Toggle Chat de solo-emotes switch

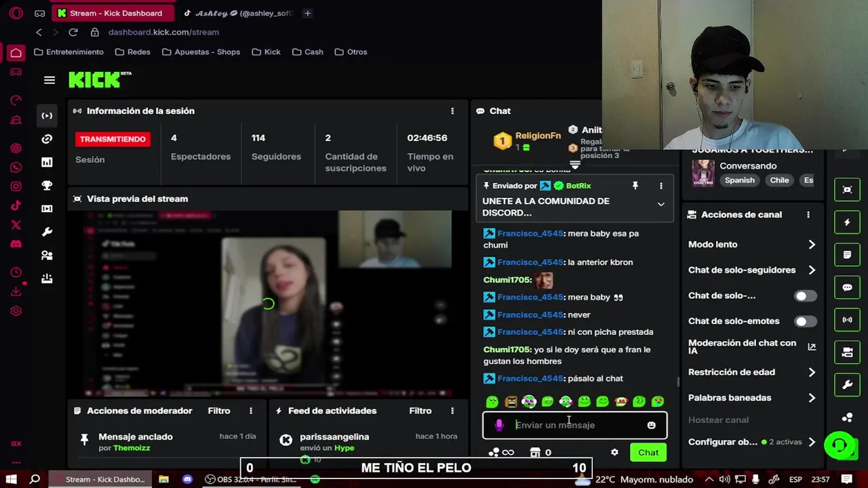(x=806, y=321)
